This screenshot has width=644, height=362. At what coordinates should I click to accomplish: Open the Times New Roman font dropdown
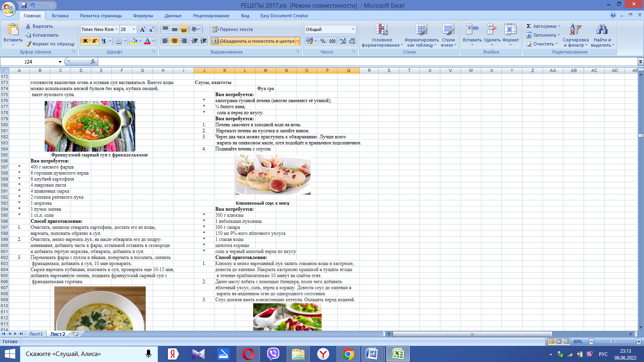point(116,29)
